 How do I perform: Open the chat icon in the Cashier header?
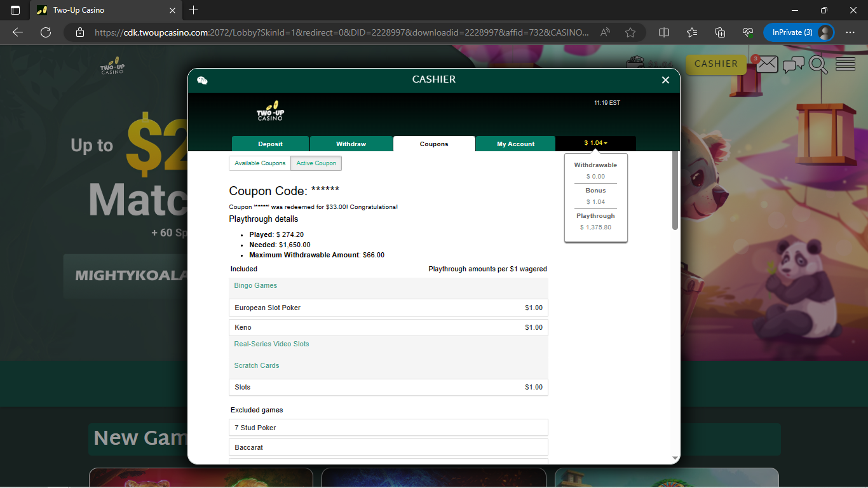point(203,80)
